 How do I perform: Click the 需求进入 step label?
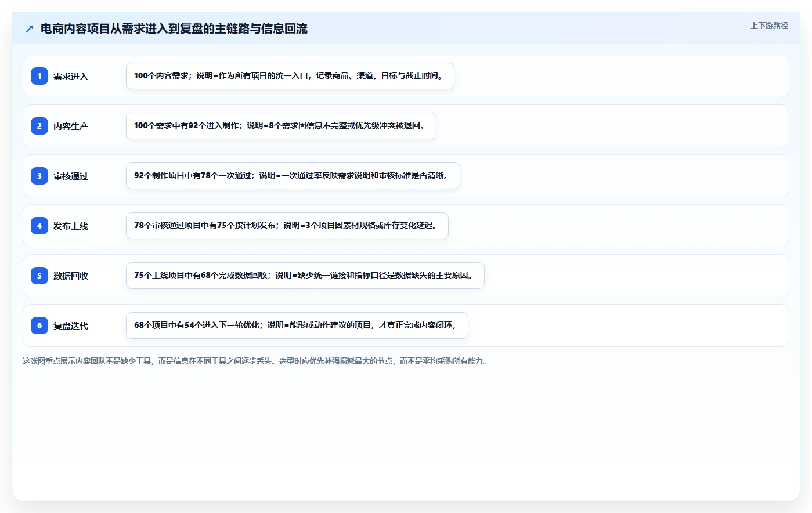[x=71, y=76]
